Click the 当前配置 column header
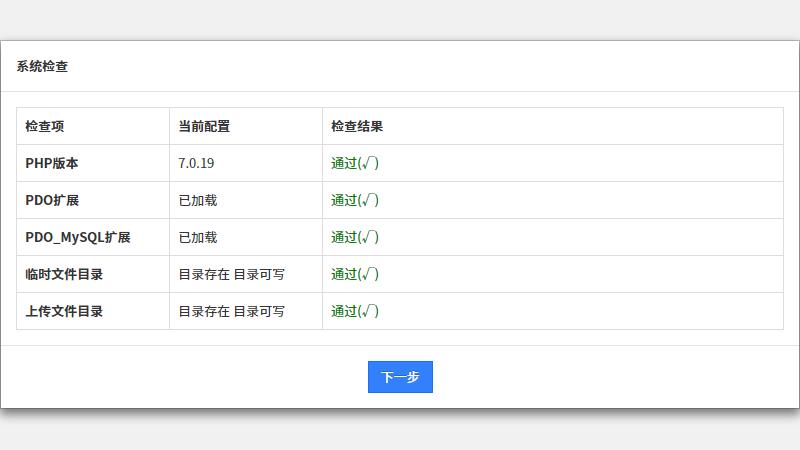Image resolution: width=800 pixels, height=450 pixels. tap(204, 127)
